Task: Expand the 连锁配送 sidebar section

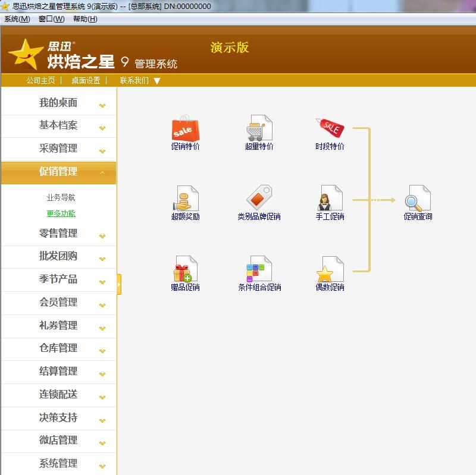Action: (x=58, y=395)
